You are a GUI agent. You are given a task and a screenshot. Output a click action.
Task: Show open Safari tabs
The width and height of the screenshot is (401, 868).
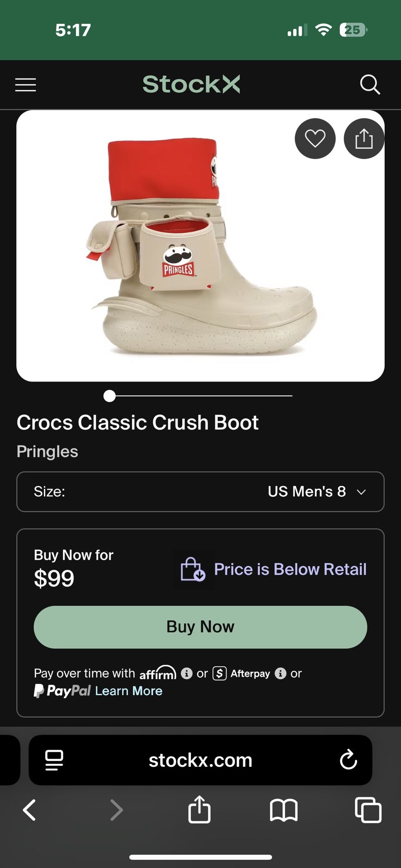point(368,810)
